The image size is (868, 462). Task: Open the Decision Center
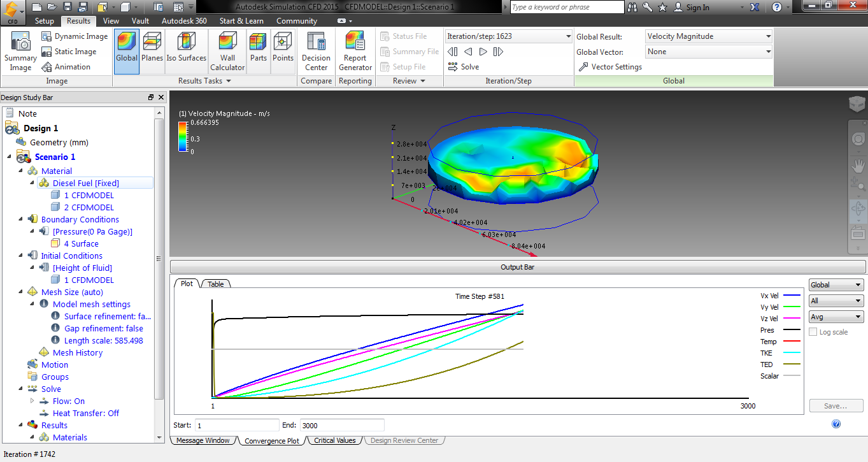[316, 50]
